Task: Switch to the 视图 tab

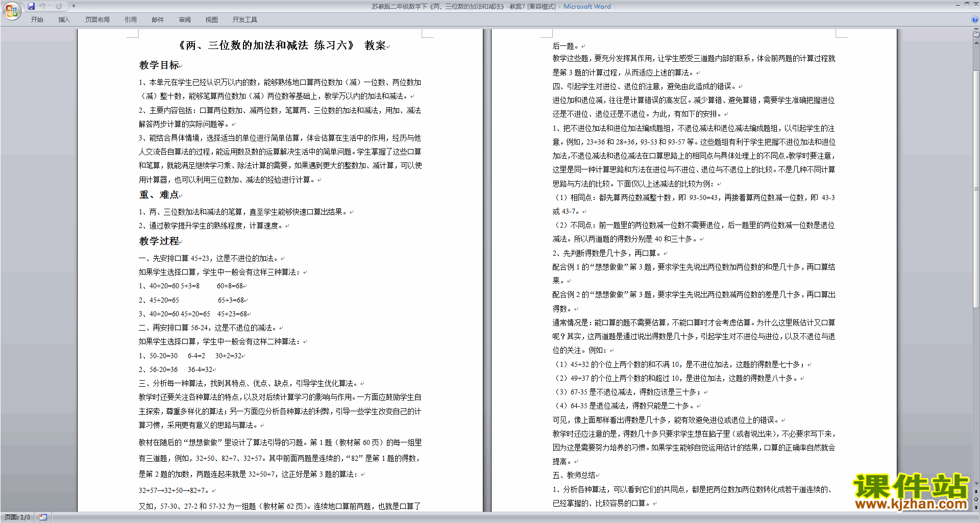Action: tap(212, 19)
